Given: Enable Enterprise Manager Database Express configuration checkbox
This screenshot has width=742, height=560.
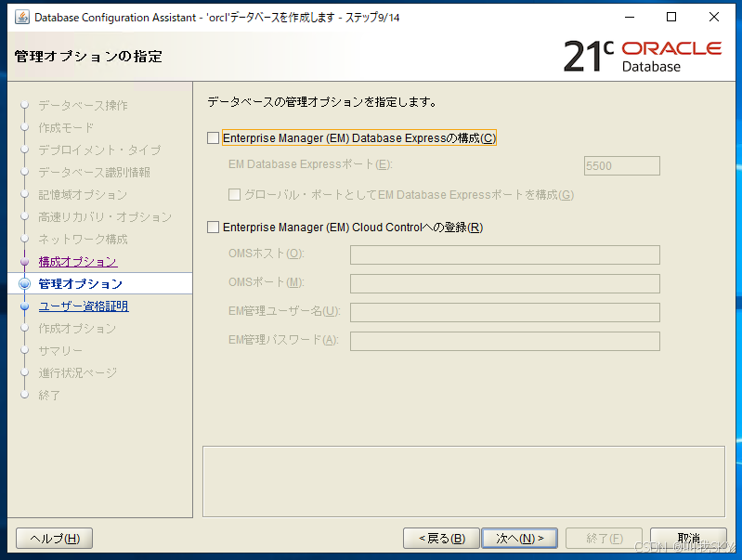Looking at the screenshot, I should [x=213, y=137].
